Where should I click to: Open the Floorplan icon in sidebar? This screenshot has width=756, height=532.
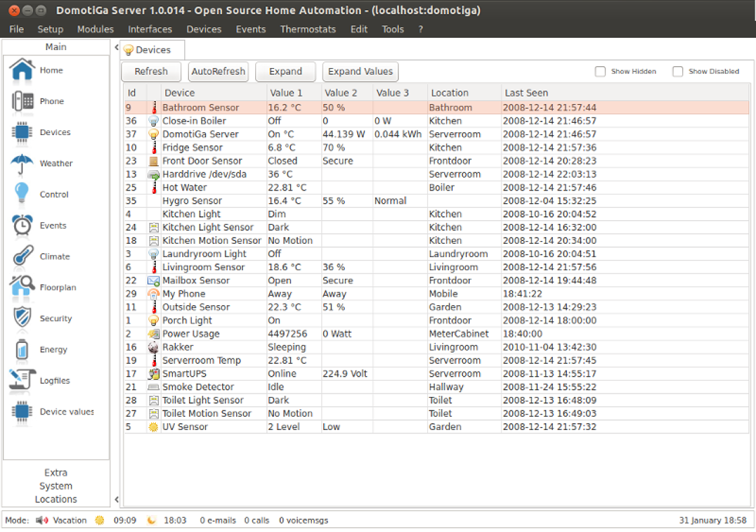click(x=22, y=288)
